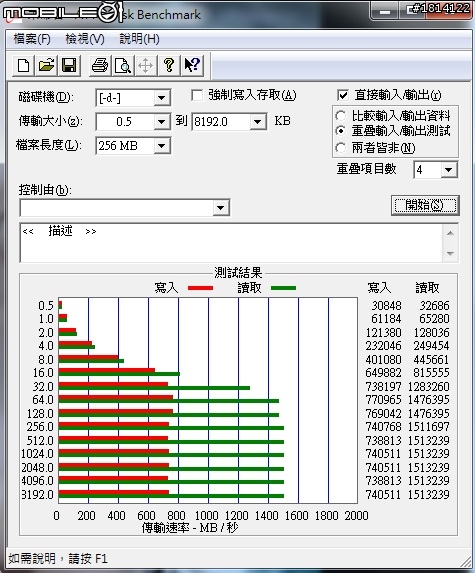Click read value 32686 in results

pyautogui.click(x=434, y=306)
